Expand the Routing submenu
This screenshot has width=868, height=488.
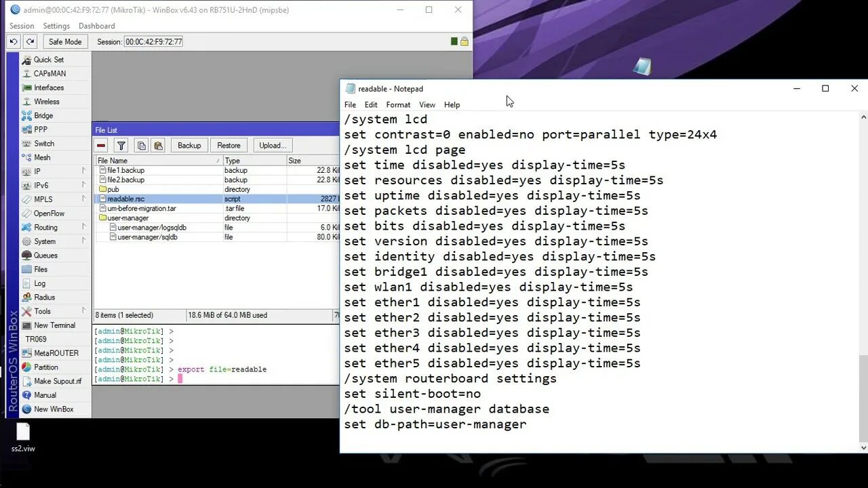(x=54, y=227)
